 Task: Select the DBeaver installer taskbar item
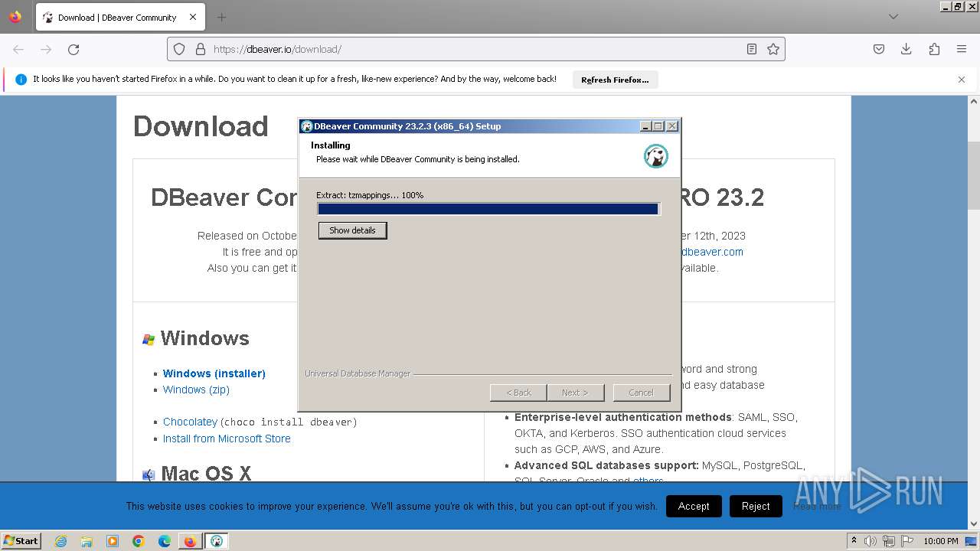217,541
